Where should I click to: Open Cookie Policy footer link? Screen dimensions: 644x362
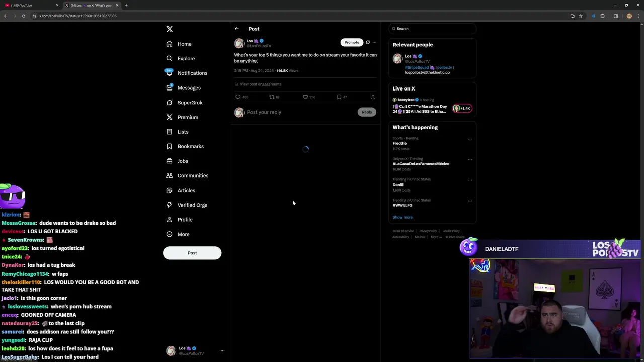[451, 231]
